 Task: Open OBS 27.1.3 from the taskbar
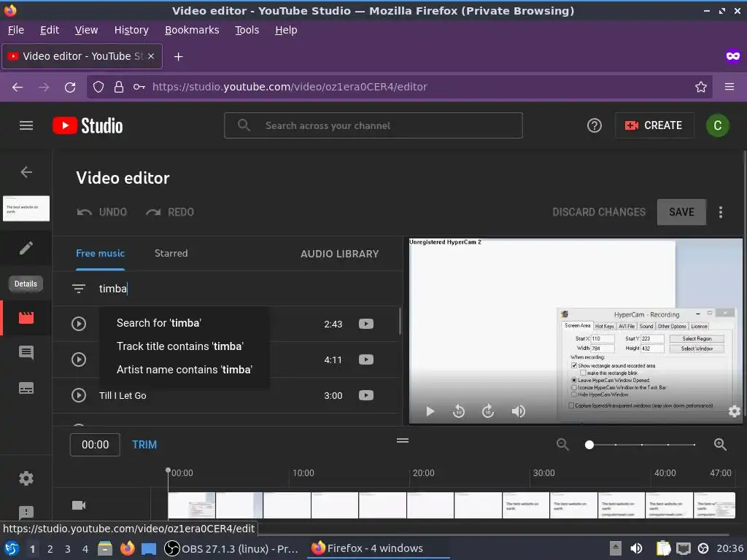pos(231,548)
